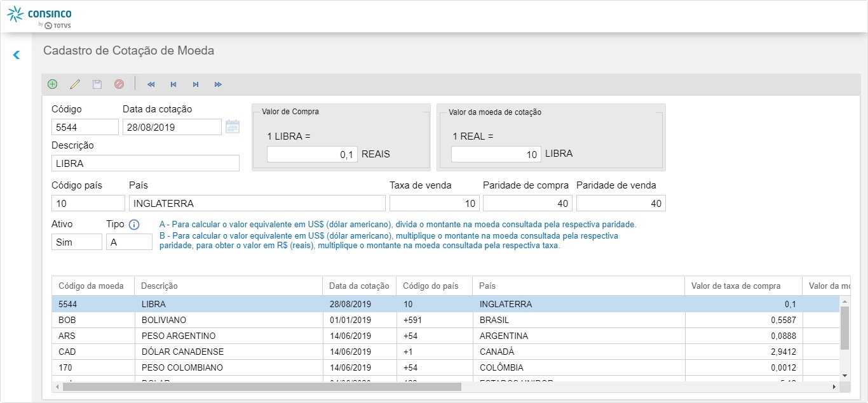Click the BOB currency code cell
The width and height of the screenshot is (868, 403).
(x=93, y=320)
